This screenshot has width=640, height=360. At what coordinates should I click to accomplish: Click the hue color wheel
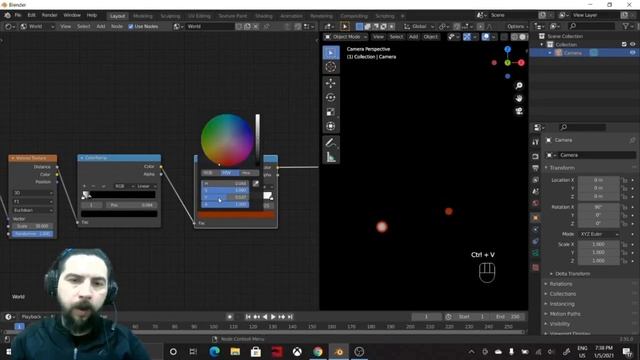click(x=227, y=140)
